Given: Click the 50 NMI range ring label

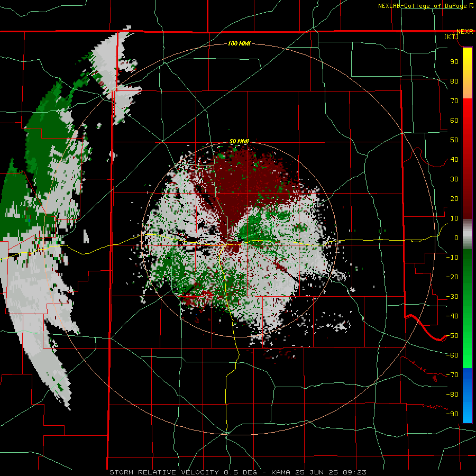Looking at the screenshot, I should (x=239, y=141).
